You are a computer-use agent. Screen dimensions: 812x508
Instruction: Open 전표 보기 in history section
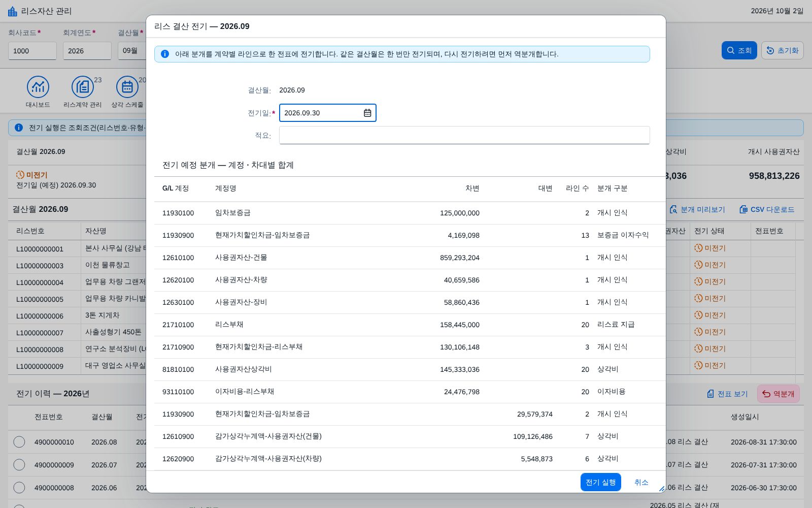click(727, 394)
